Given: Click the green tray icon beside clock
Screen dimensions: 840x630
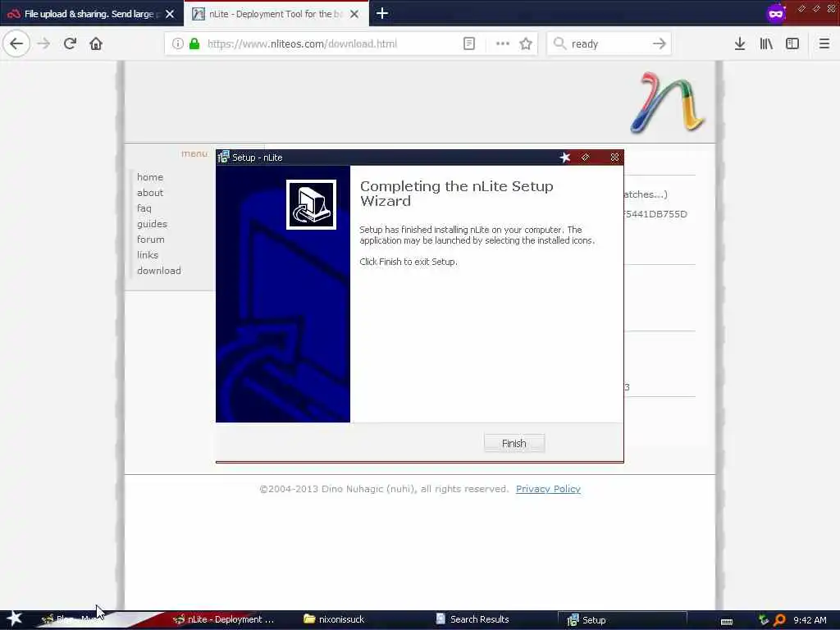Looking at the screenshot, I should click(x=764, y=620).
